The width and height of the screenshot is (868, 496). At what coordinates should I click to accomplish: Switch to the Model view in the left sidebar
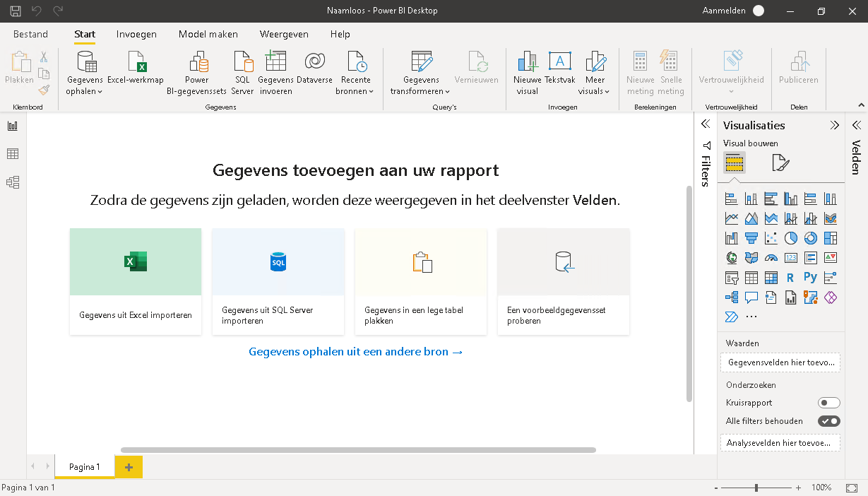click(11, 182)
